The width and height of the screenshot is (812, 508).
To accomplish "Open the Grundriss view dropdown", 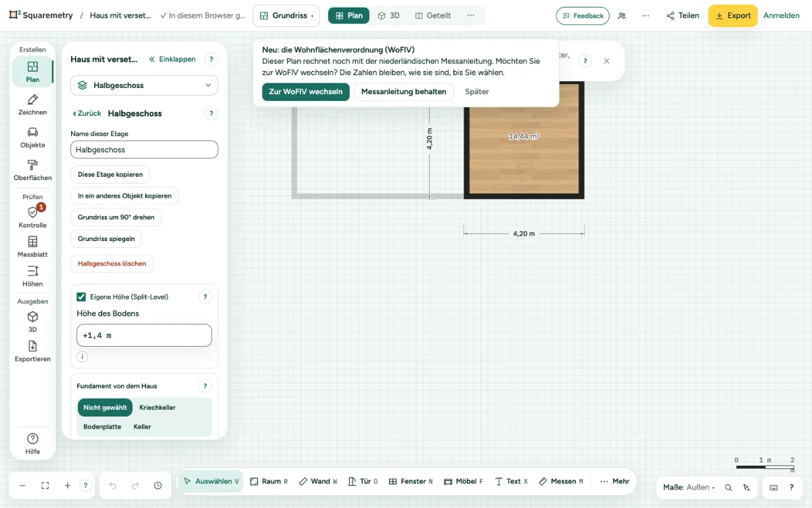I will pyautogui.click(x=286, y=16).
